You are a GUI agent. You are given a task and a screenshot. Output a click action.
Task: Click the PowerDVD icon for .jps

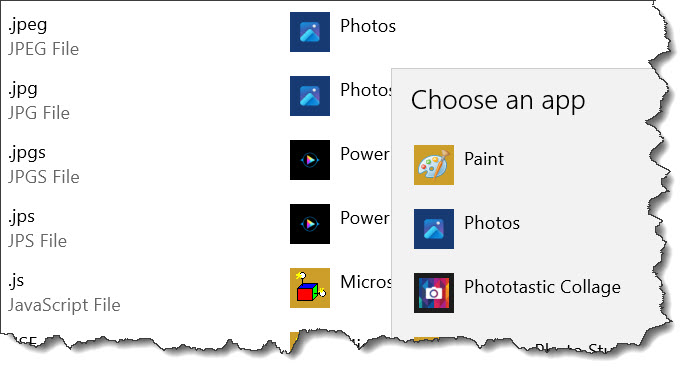click(310, 224)
